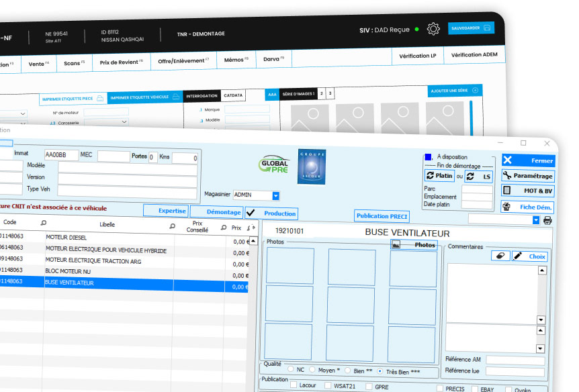Screen dimensions: 579x392
Task: Select the Catdata tab
Action: pos(233,95)
